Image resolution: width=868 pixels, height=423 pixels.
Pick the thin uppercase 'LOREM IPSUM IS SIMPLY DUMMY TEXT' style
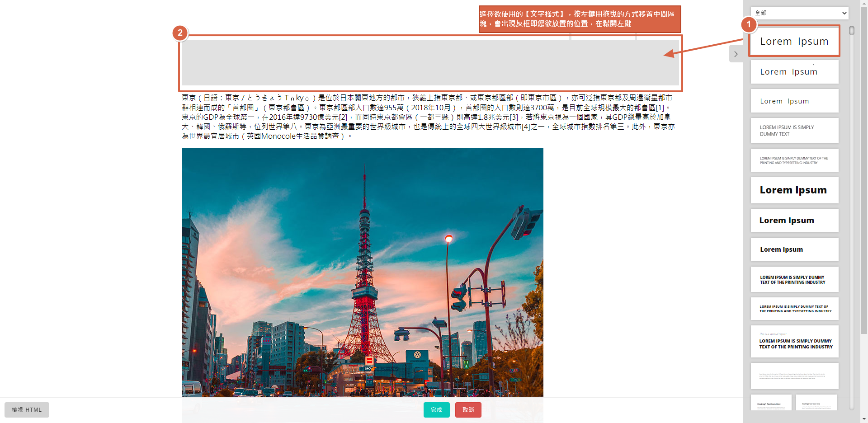point(794,131)
